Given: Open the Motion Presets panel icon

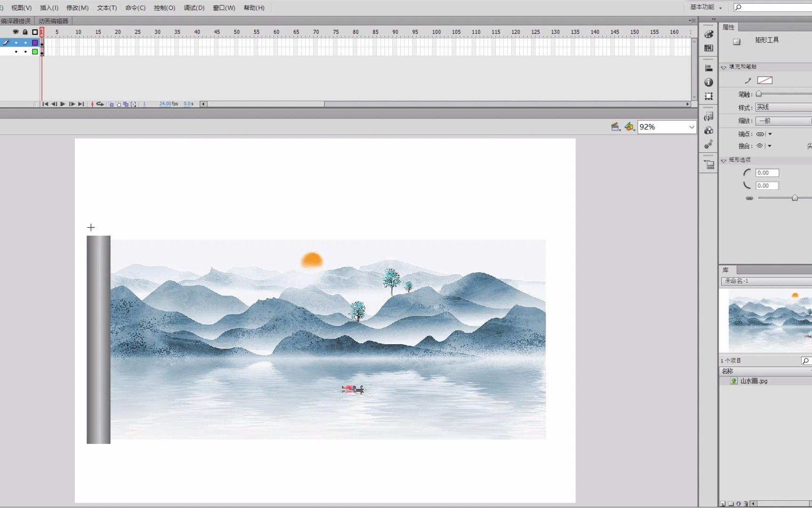Looking at the screenshot, I should [x=709, y=144].
